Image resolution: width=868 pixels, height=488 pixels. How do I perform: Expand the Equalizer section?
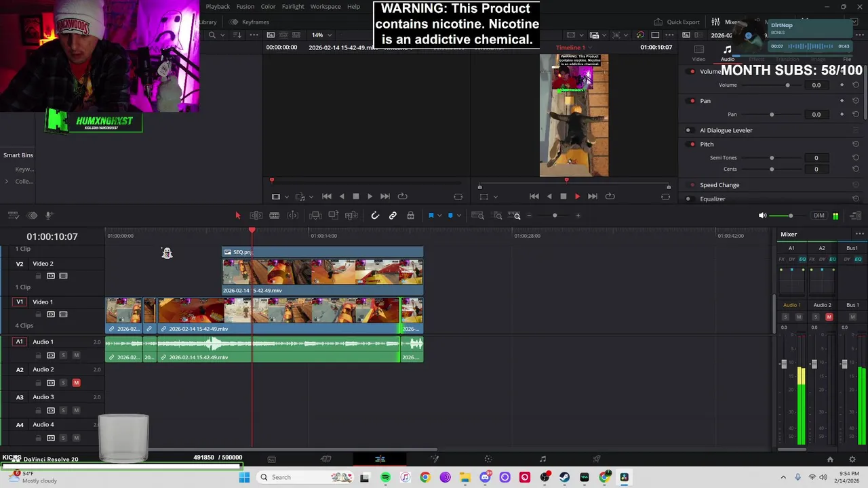(713, 199)
